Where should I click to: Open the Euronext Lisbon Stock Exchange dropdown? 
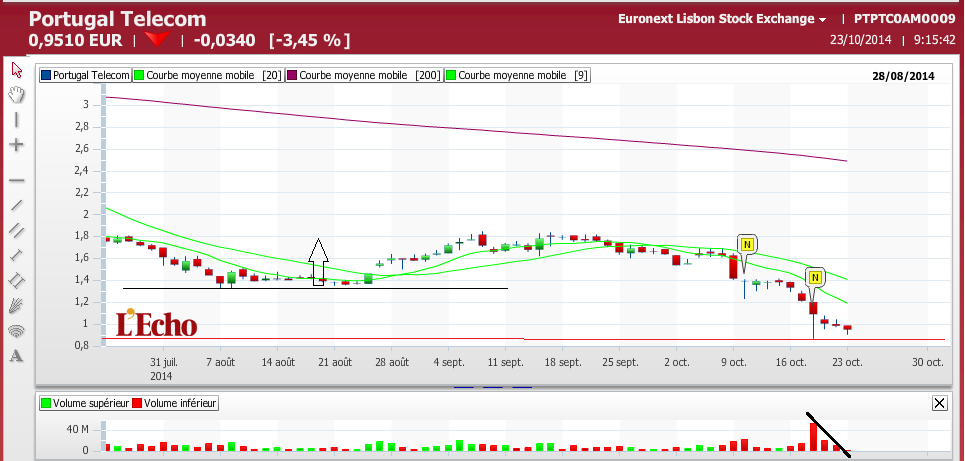pyautogui.click(x=722, y=19)
